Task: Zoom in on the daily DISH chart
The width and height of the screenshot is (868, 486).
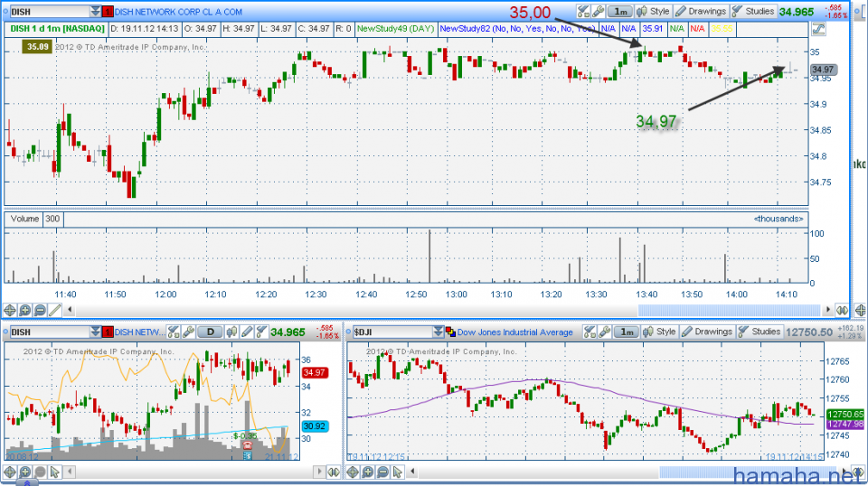Action: (25, 472)
